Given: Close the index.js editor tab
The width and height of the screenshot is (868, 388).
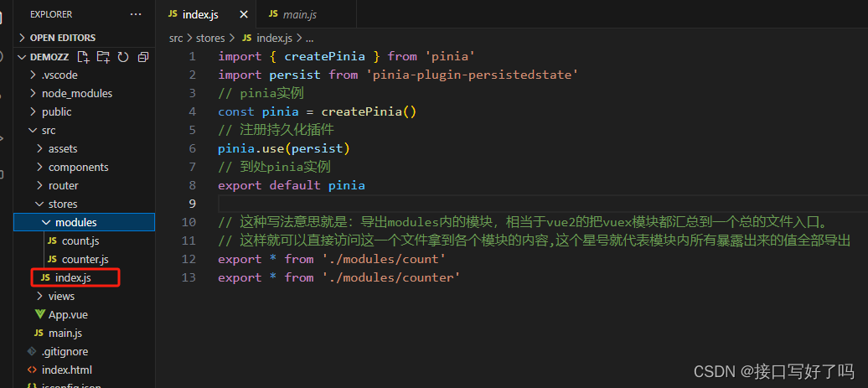Looking at the screenshot, I should point(244,14).
